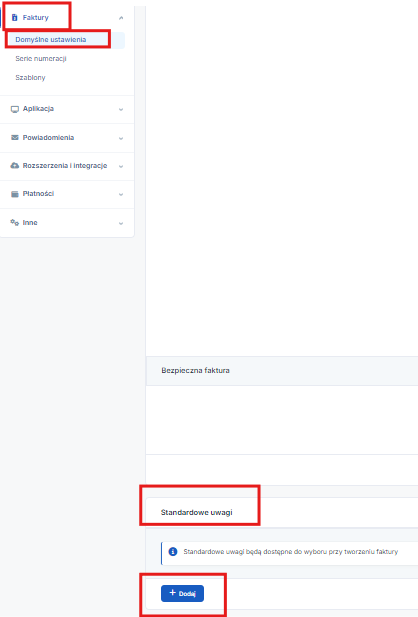Click the Inne gears icon

pos(15,222)
